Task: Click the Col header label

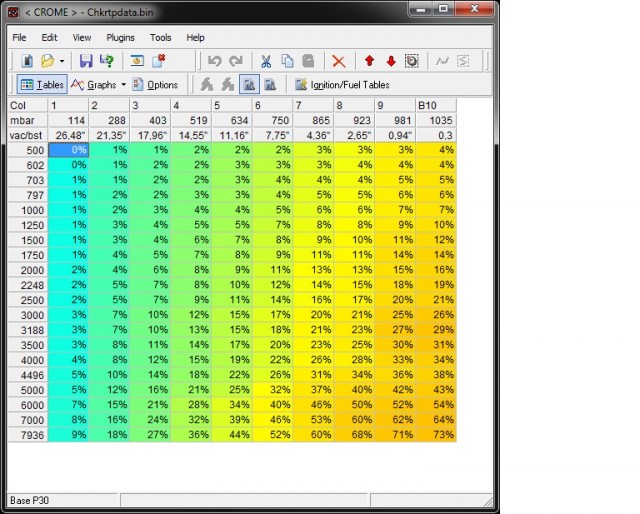Action: tap(28, 105)
